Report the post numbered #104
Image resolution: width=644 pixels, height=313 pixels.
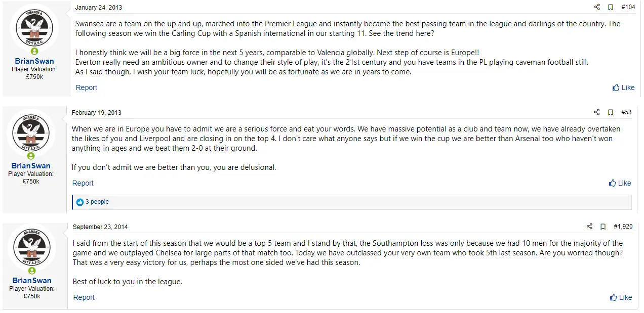click(x=87, y=87)
